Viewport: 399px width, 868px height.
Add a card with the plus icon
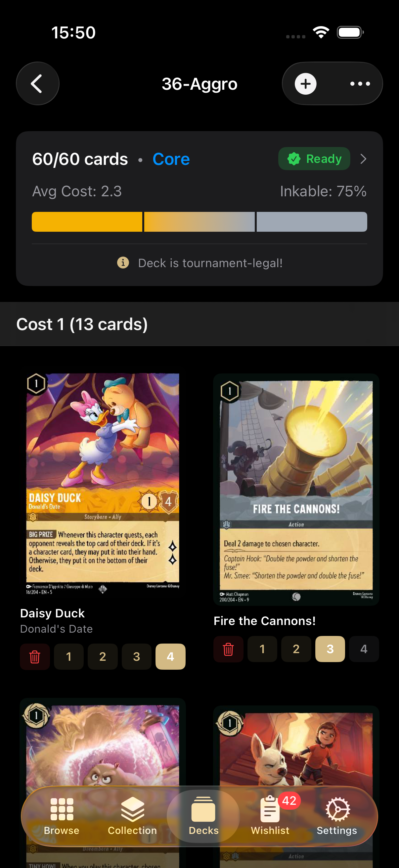(305, 83)
